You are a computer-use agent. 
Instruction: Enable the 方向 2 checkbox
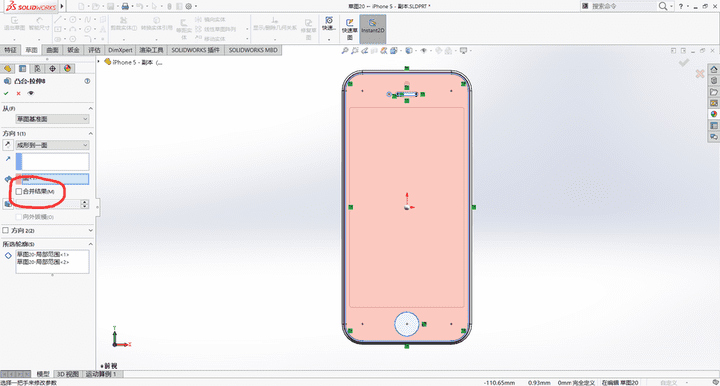click(x=6, y=230)
